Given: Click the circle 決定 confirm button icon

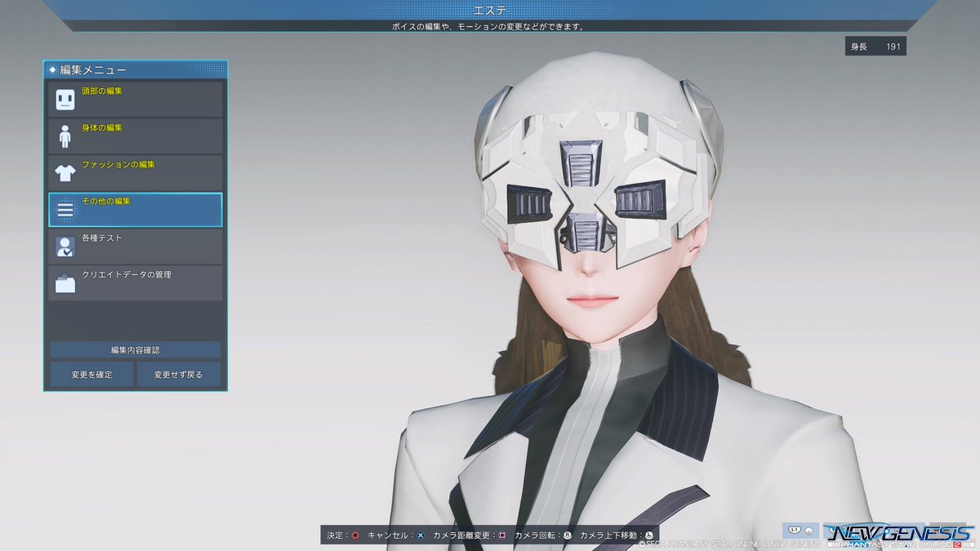Looking at the screenshot, I should click(355, 535).
